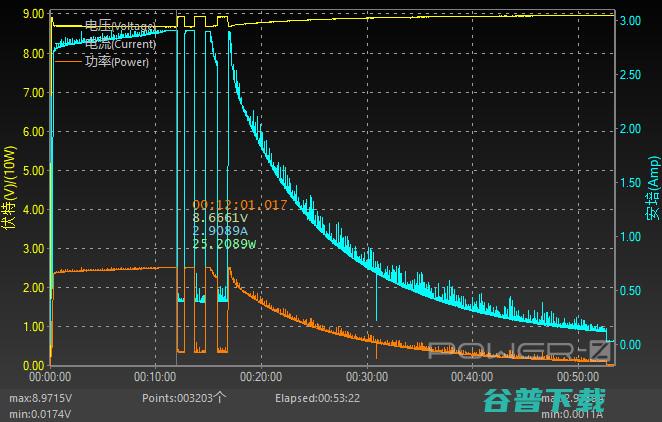The height and width of the screenshot is (422, 662).
Task: Click the orange Power legend line swatch
Action: (x=67, y=62)
